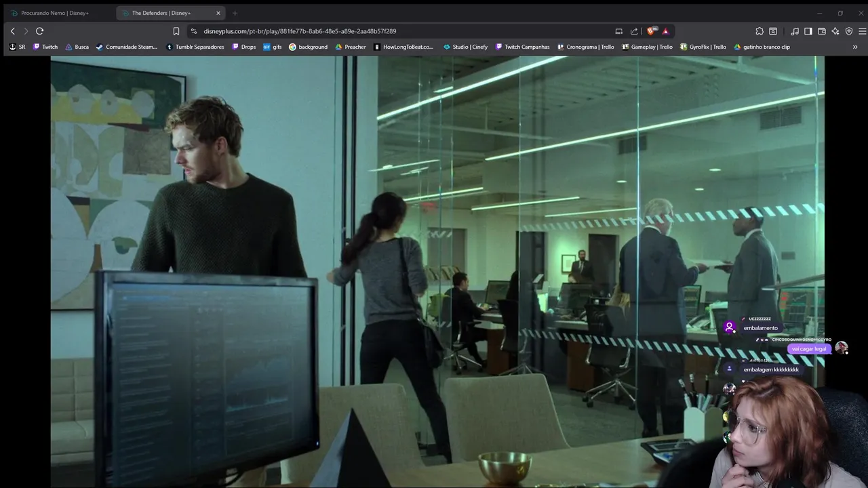868x488 pixels.
Task: Click chat bubble 'vai cagar legal'
Action: point(809,348)
